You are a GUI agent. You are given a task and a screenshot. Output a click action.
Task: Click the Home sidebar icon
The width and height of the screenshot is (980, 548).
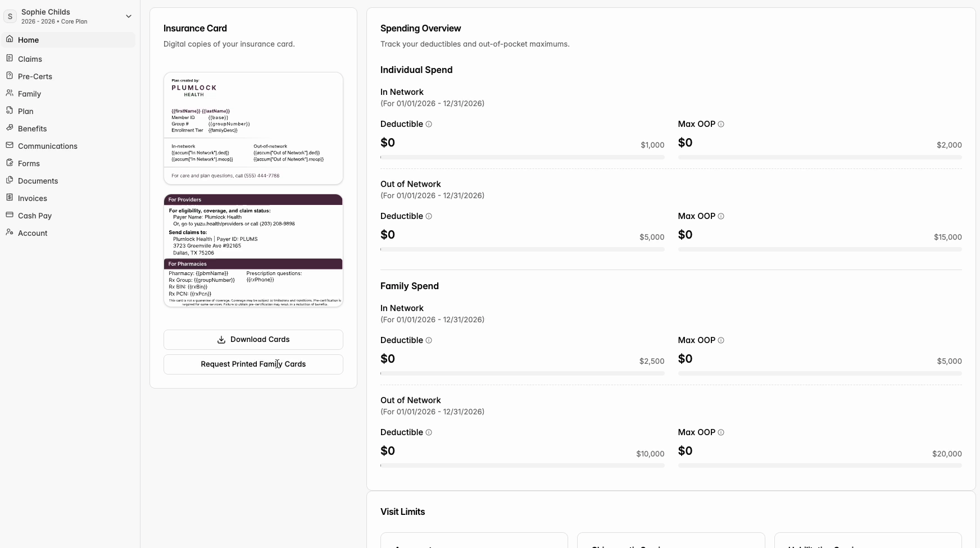[x=10, y=39]
